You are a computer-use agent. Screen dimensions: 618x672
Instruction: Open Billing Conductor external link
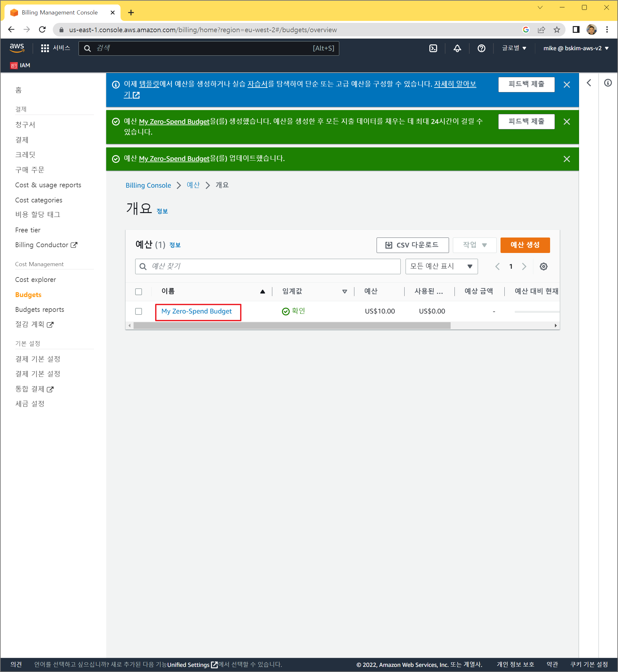pyautogui.click(x=46, y=245)
